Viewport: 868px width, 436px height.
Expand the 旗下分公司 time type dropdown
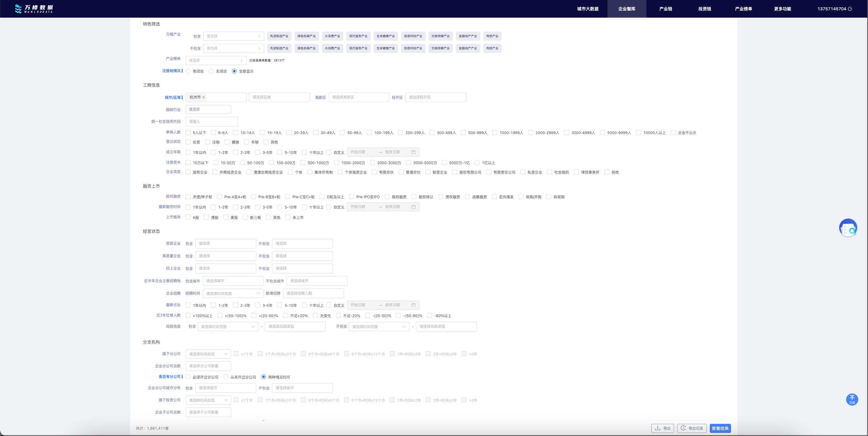(208, 354)
